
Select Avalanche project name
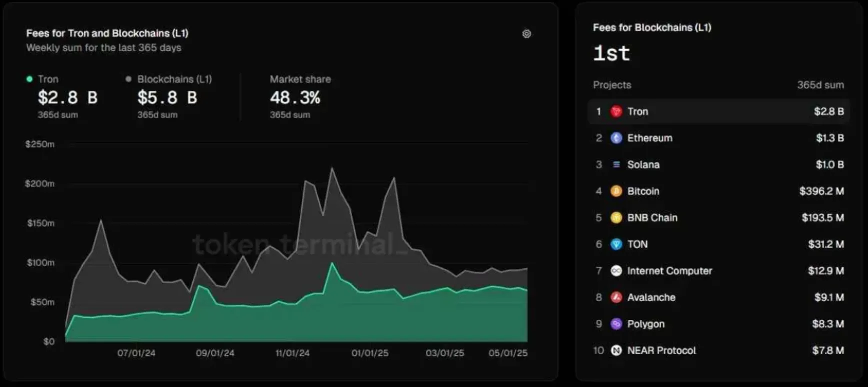tap(651, 297)
